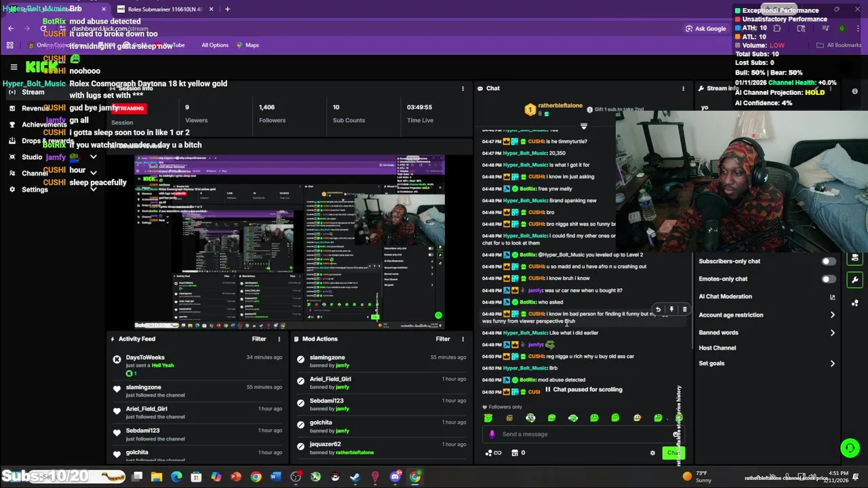The width and height of the screenshot is (868, 488).
Task: Open the All Options bookmark
Action: 214,45
